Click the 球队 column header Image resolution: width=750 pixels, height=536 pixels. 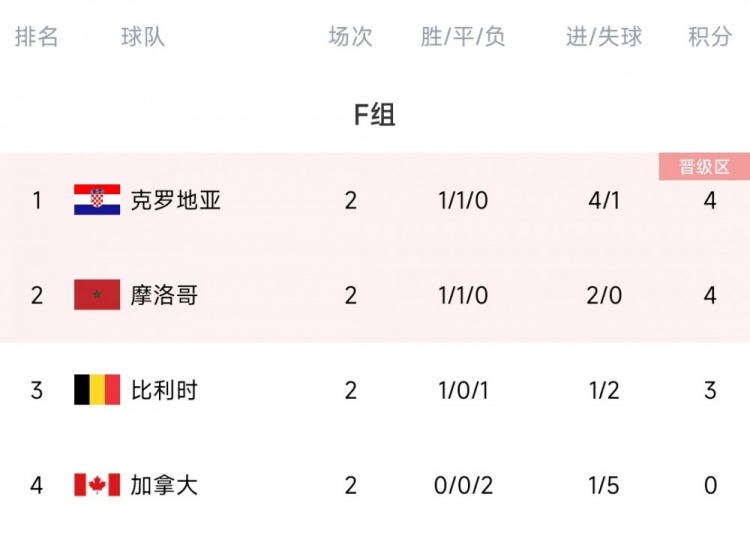tap(143, 37)
